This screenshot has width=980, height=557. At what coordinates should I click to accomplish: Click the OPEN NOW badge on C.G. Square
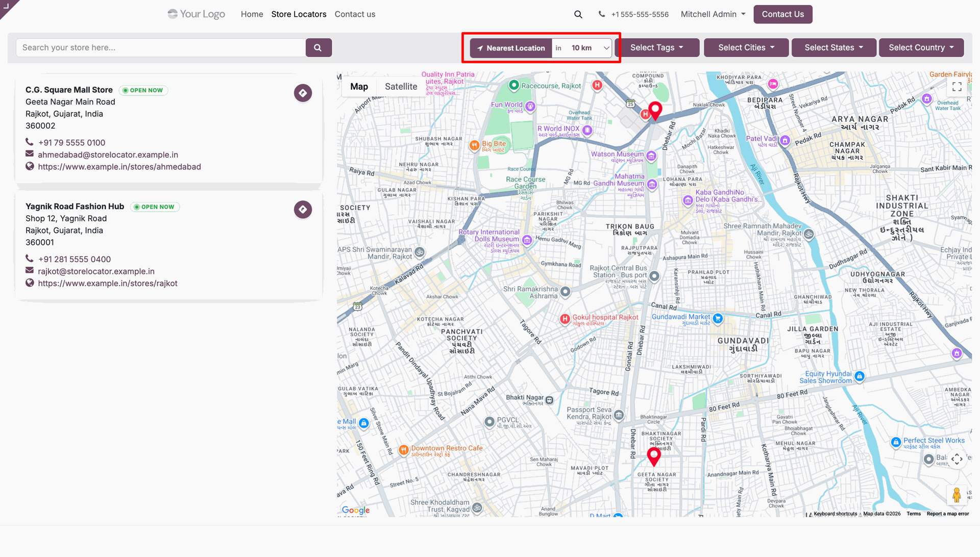point(143,90)
